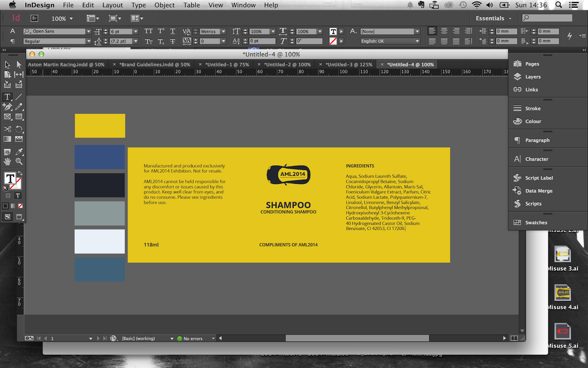Viewport: 588px width, 368px height.
Task: Toggle Strikethrough formatting
Action: coord(173,41)
